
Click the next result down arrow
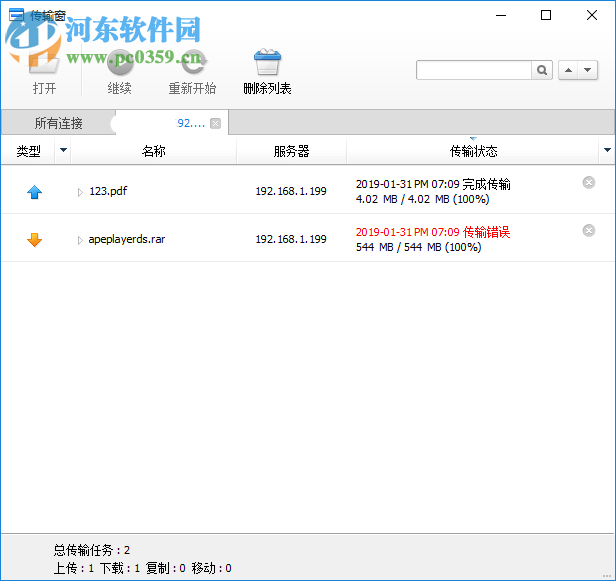(588, 70)
